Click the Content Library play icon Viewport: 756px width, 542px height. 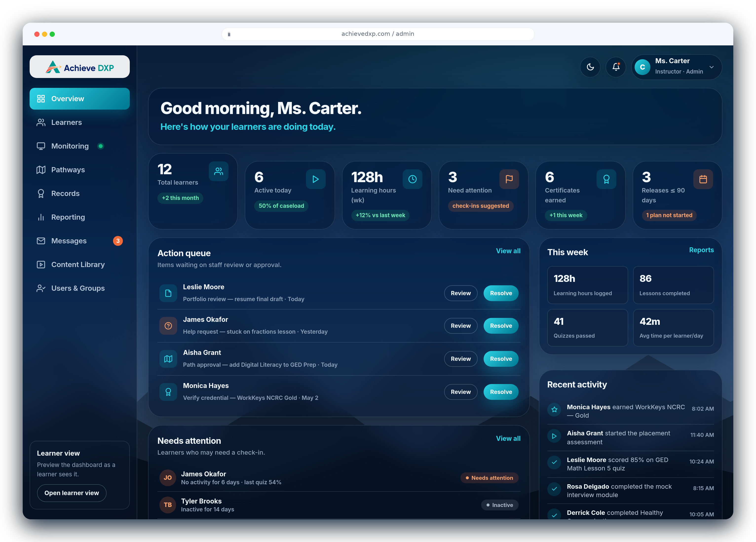pyautogui.click(x=41, y=265)
